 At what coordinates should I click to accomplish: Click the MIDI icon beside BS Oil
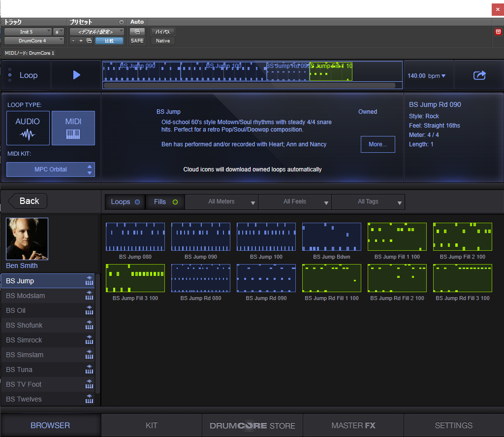click(x=89, y=310)
